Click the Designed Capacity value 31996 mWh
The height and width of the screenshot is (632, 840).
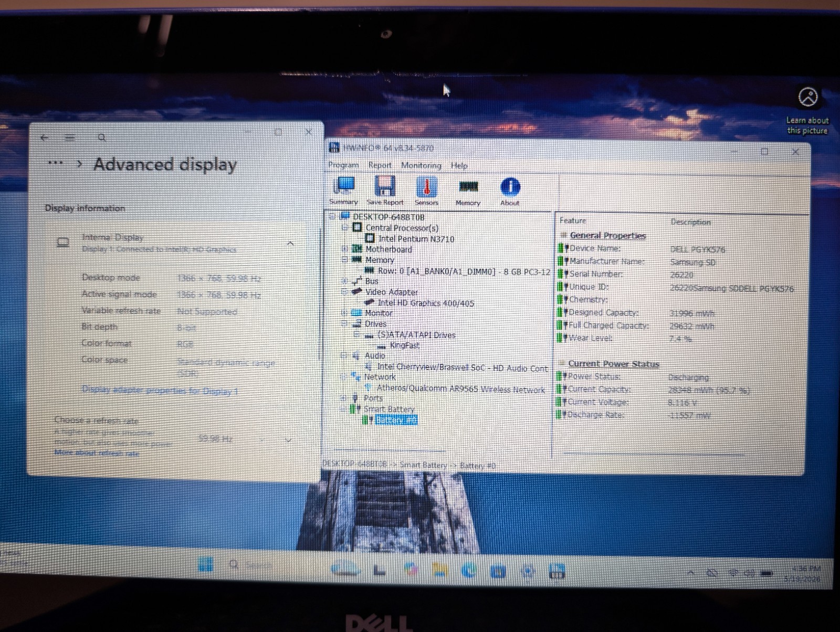point(692,313)
